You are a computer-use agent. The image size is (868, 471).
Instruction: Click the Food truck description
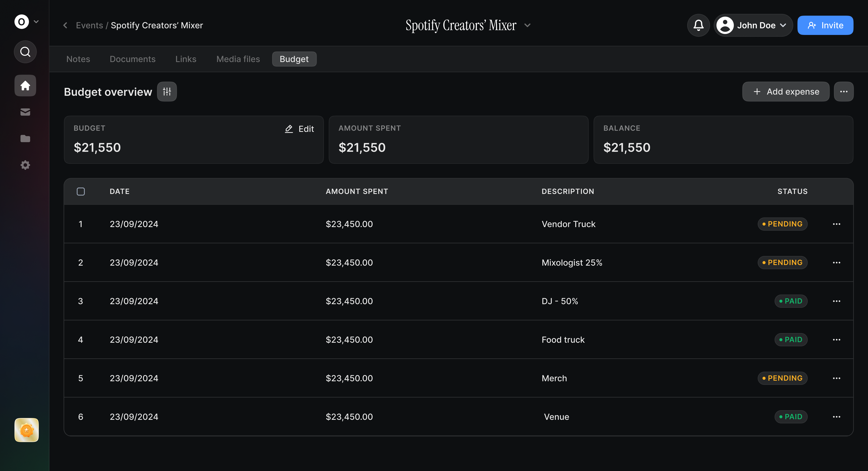coord(563,340)
